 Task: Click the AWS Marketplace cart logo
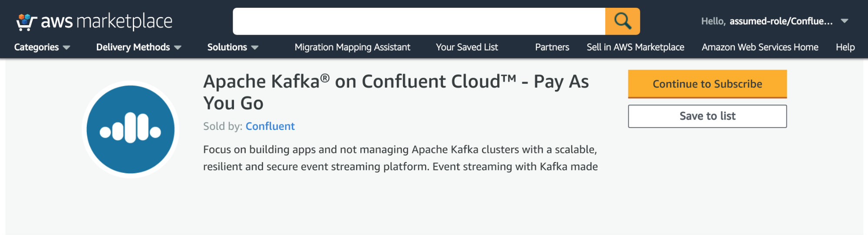(x=26, y=22)
